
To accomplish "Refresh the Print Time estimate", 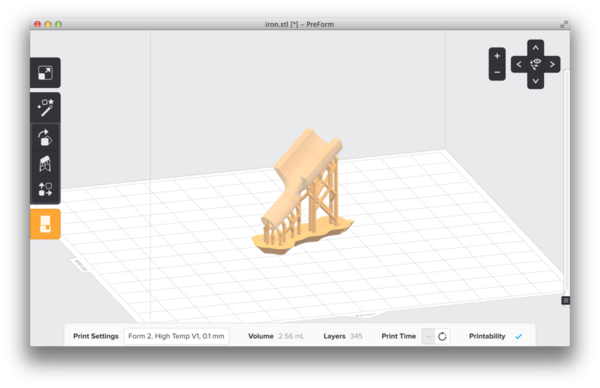I will (442, 336).
